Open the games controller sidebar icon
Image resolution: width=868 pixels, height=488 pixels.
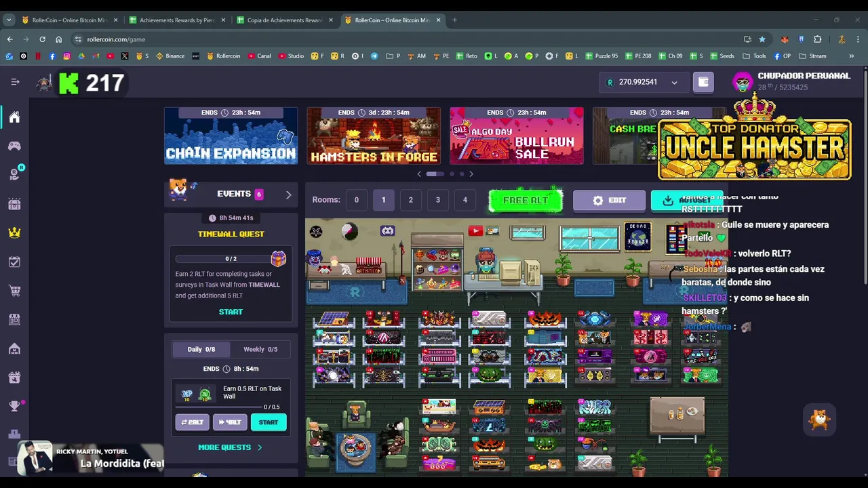pos(14,146)
